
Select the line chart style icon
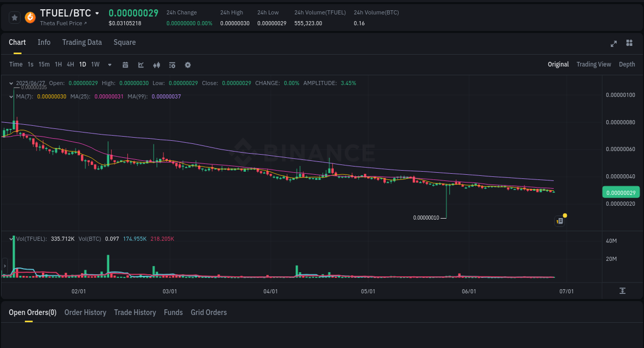140,64
